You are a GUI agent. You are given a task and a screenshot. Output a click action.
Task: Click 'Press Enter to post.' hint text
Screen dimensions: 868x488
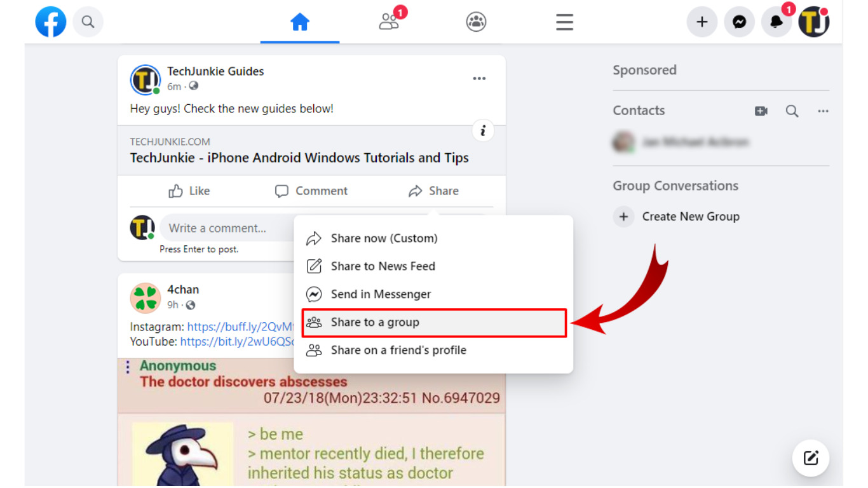pyautogui.click(x=199, y=250)
